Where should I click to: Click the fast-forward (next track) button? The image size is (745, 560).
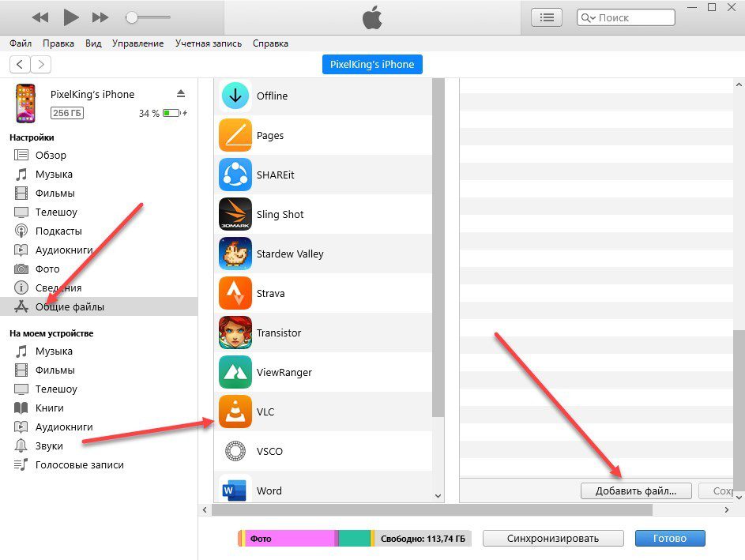(x=100, y=17)
